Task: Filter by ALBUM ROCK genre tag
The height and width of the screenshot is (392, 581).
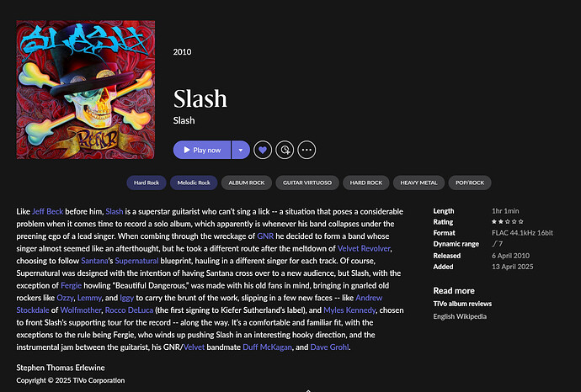Action: [x=247, y=183]
